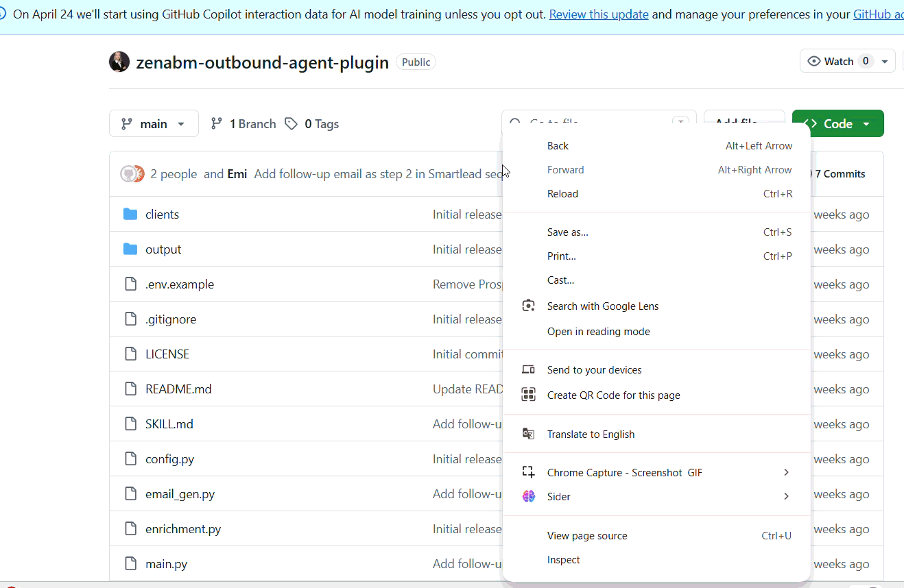Open the config.py file
904x588 pixels.
click(170, 459)
